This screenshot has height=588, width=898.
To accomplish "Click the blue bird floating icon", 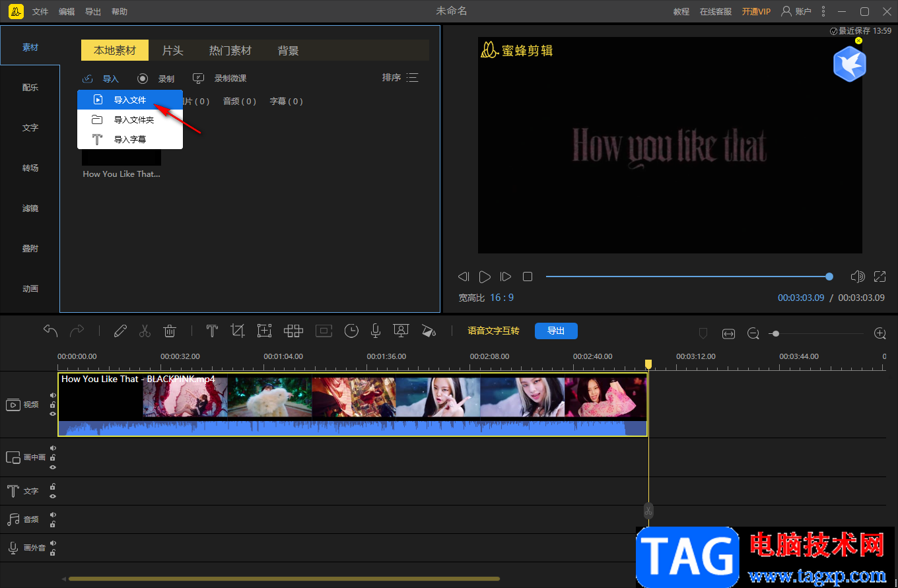I will click(x=850, y=64).
